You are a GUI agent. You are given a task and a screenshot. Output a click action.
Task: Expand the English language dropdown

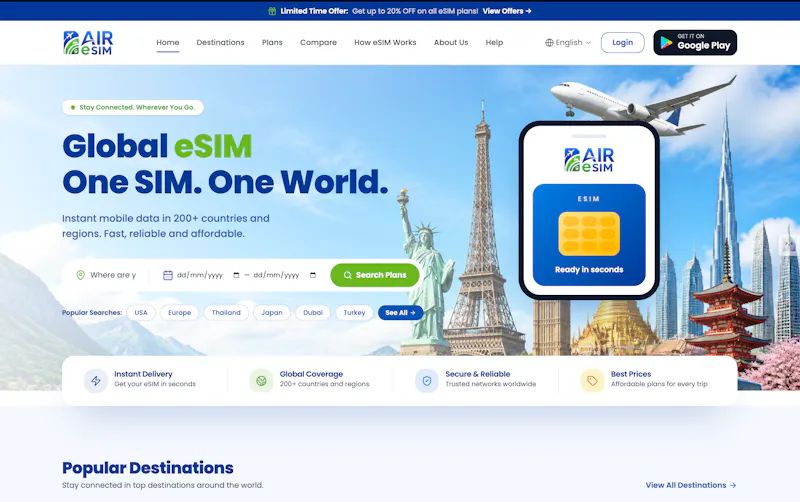(x=568, y=43)
